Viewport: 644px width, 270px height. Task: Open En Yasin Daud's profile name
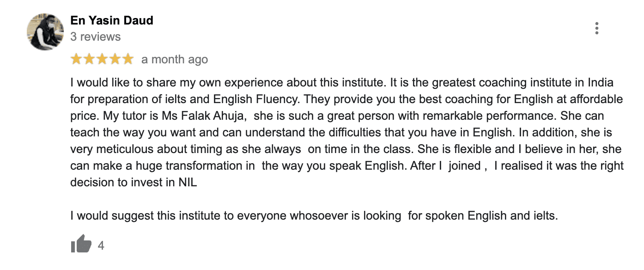pyautogui.click(x=111, y=20)
